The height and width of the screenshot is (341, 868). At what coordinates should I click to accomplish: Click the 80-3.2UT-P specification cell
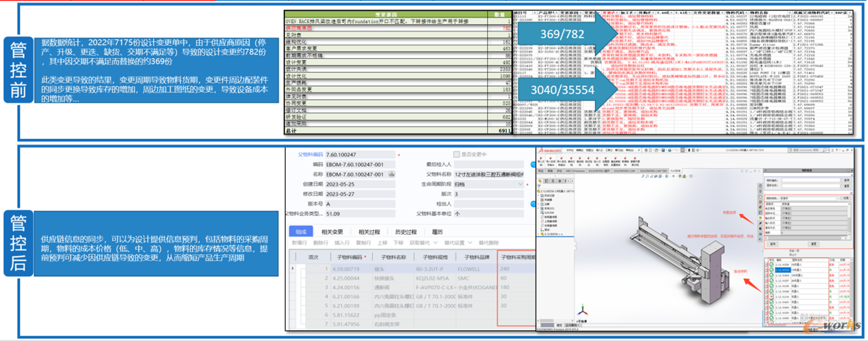(x=434, y=269)
